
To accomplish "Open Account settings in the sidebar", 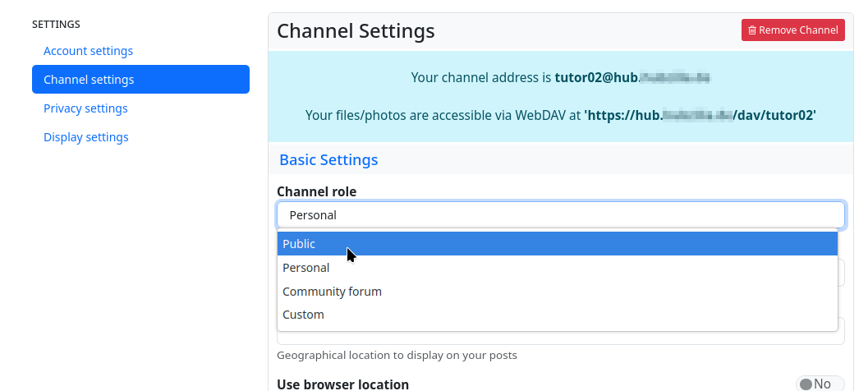I will pyautogui.click(x=88, y=51).
